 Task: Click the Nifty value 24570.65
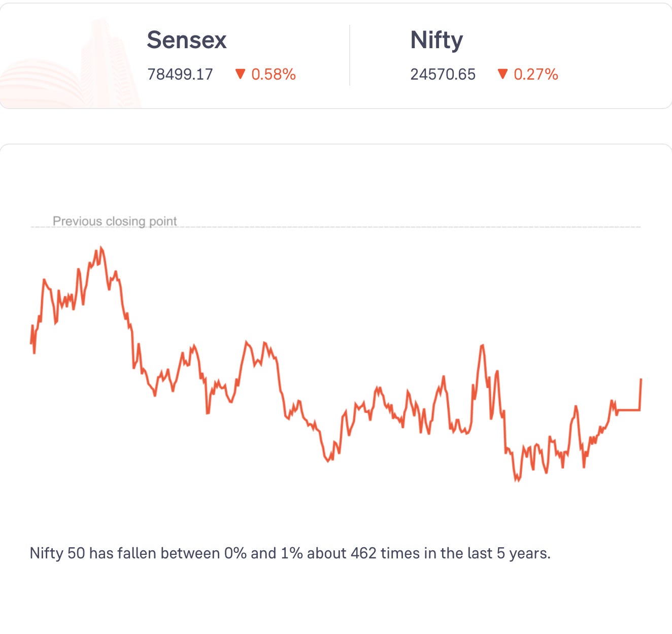coord(443,75)
